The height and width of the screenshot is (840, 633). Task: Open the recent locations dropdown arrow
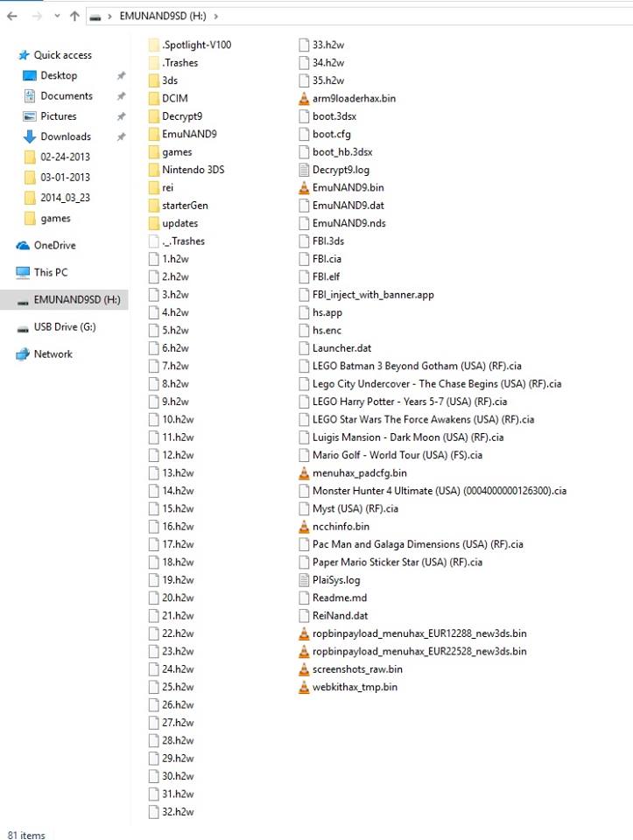tap(57, 16)
